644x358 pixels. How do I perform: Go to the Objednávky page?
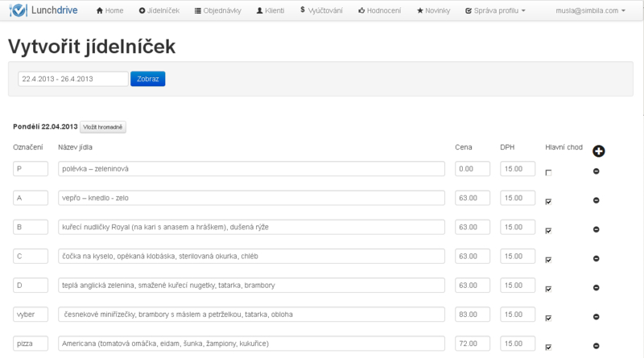220,11
